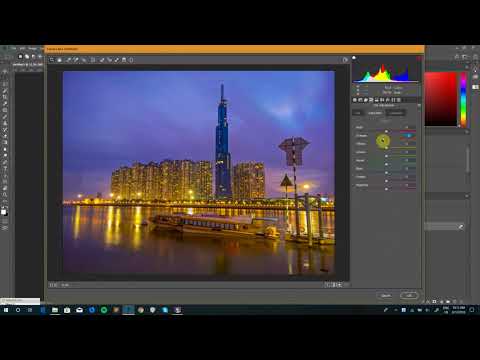480x360 pixels.
Task: Click the Magentas value input field
Action: pos(407,185)
